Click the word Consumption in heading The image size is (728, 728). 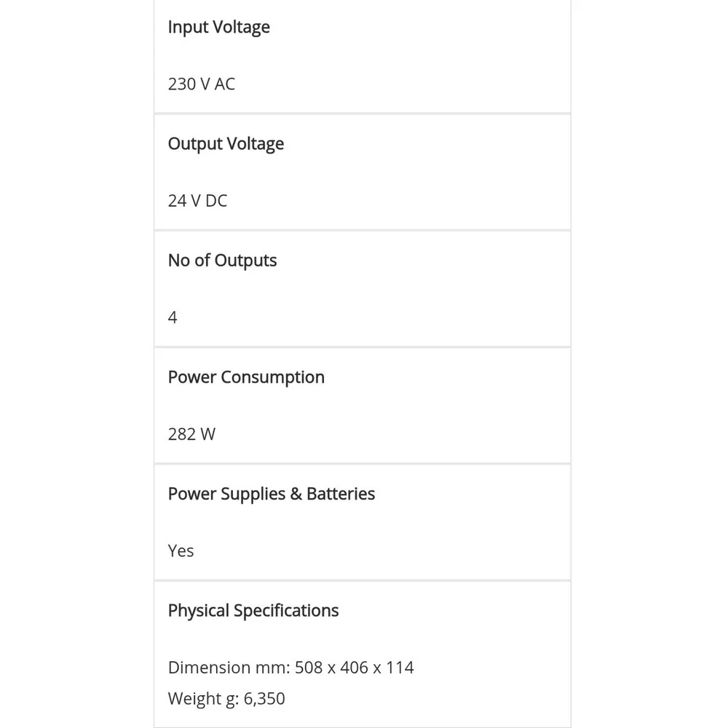click(x=272, y=377)
